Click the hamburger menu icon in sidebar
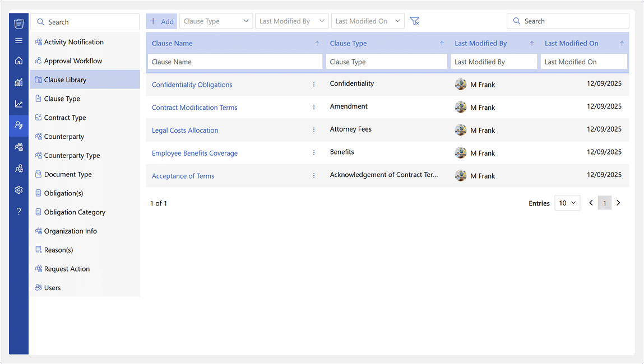 18,41
